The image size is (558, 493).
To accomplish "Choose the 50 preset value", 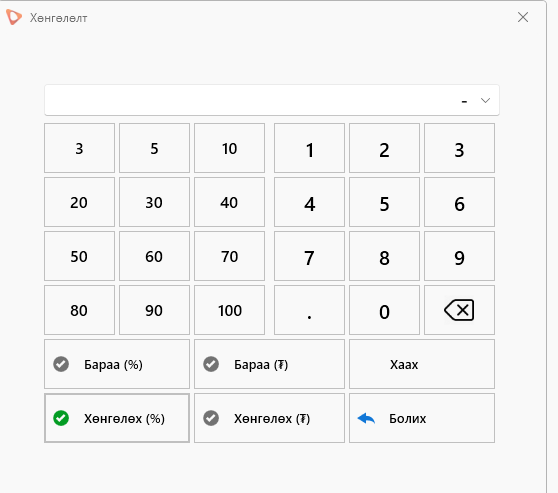I will 79,256.
